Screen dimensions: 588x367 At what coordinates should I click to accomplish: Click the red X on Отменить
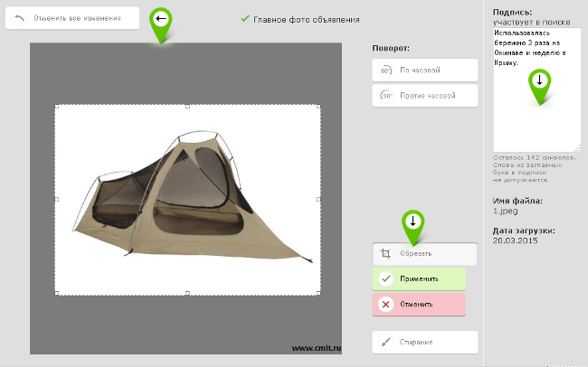click(385, 304)
